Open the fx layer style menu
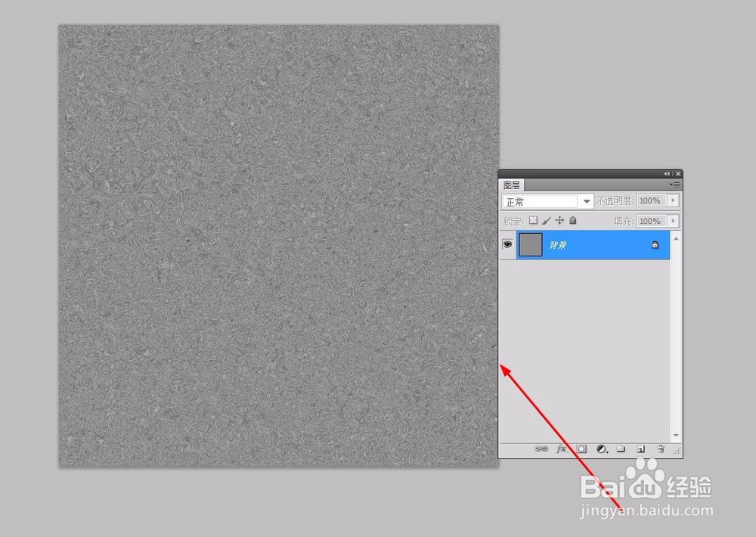This screenshot has height=537, width=756. 561,449
